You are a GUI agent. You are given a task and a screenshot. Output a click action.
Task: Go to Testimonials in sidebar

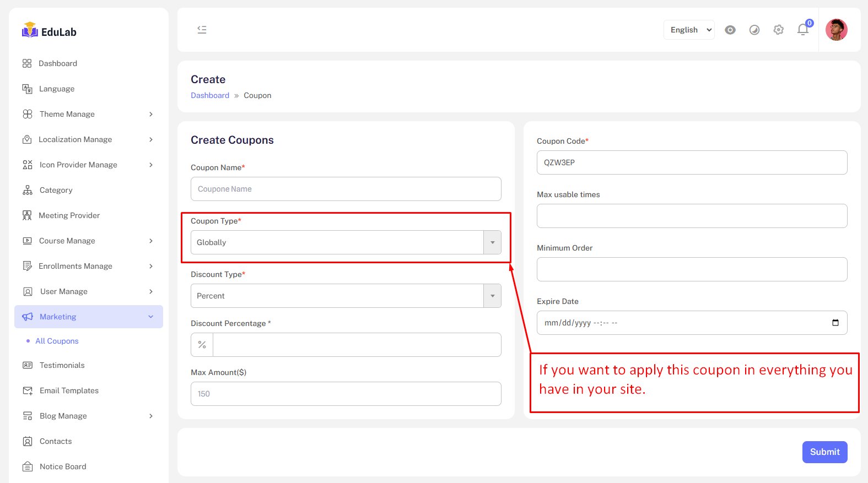click(62, 365)
